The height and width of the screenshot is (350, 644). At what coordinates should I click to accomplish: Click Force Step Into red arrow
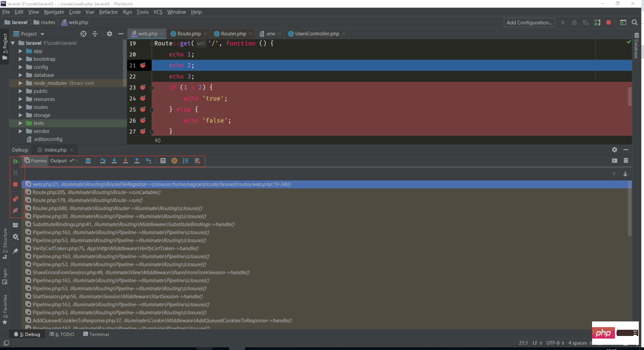tap(126, 161)
